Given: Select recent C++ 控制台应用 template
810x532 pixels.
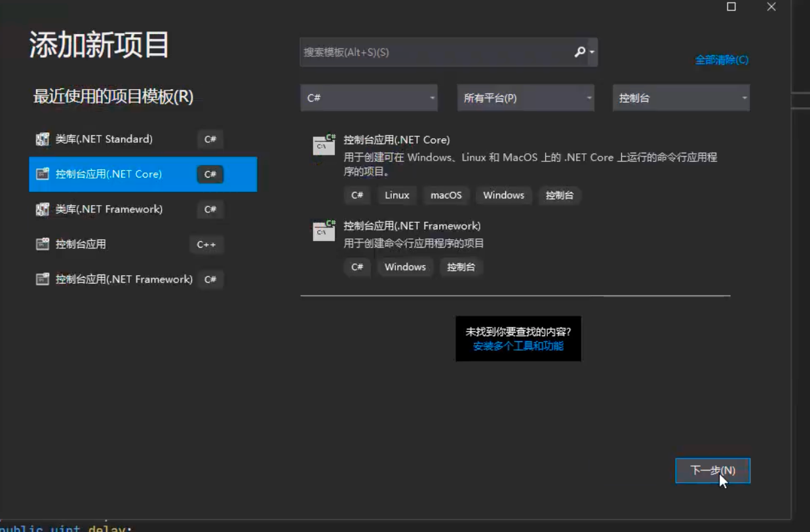Looking at the screenshot, I should click(x=143, y=244).
